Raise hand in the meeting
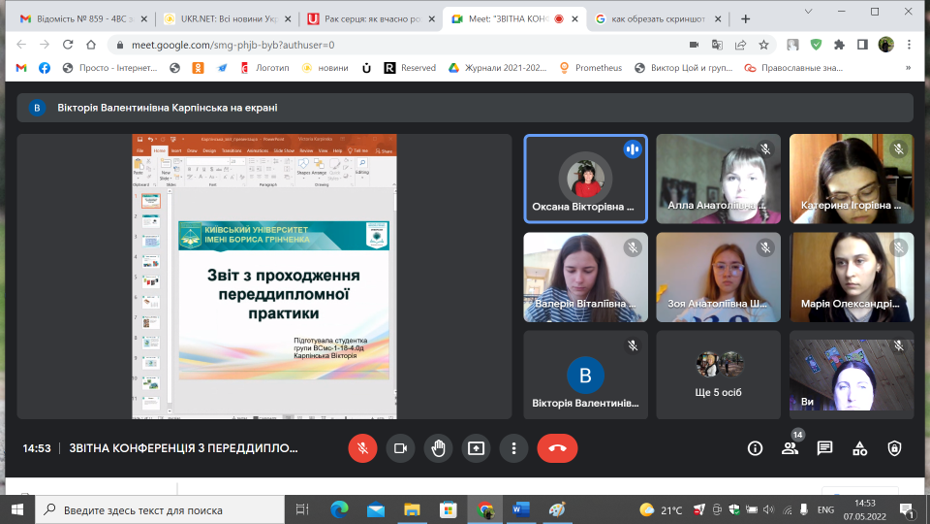930x524 pixels. point(438,448)
